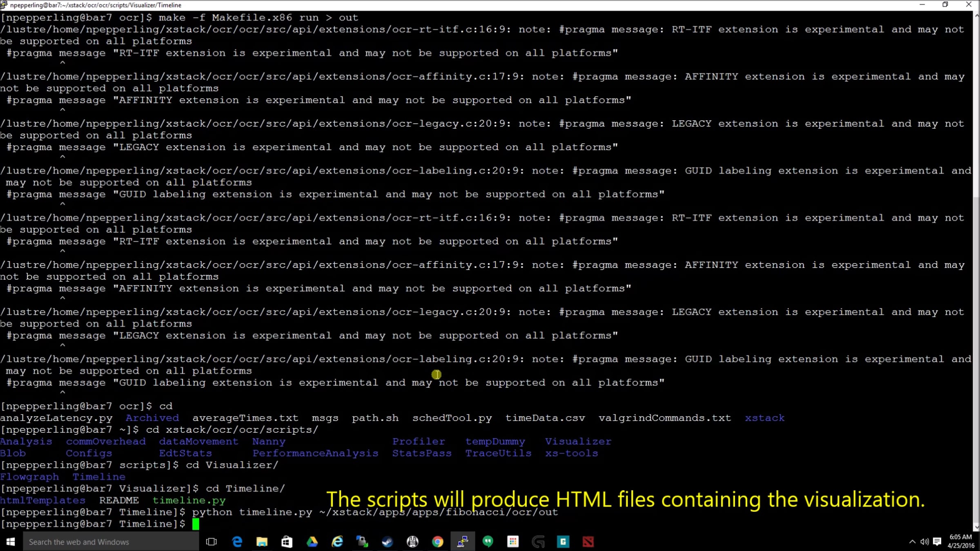Open the Windows Start menu
Screen dimensions: 980x551
[11, 542]
